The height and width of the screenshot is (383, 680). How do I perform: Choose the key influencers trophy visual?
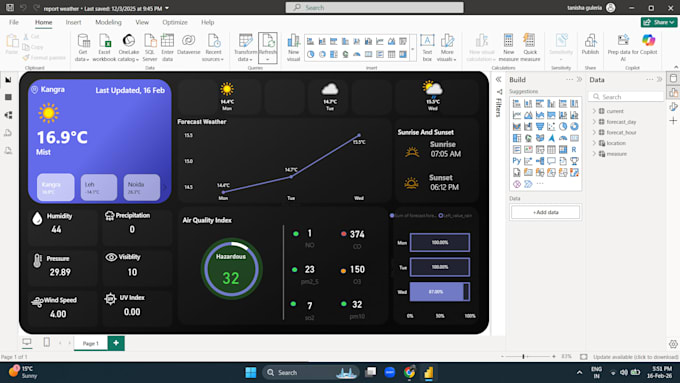574,161
